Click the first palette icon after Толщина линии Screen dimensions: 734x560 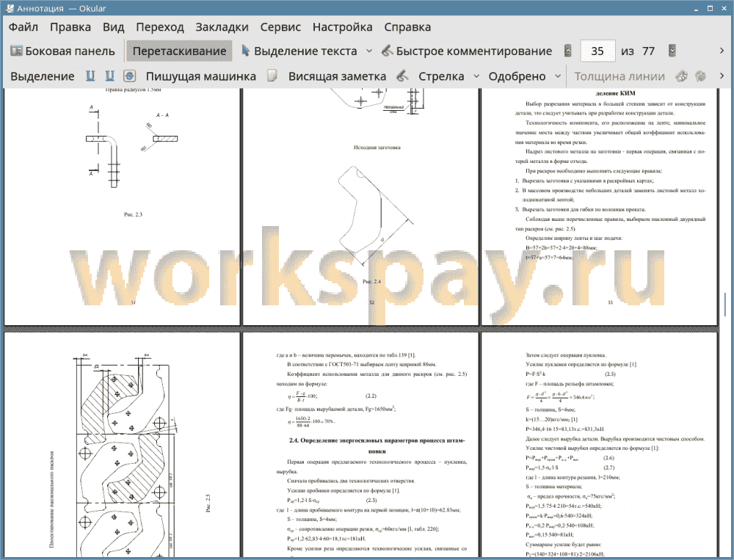pyautogui.click(x=682, y=76)
